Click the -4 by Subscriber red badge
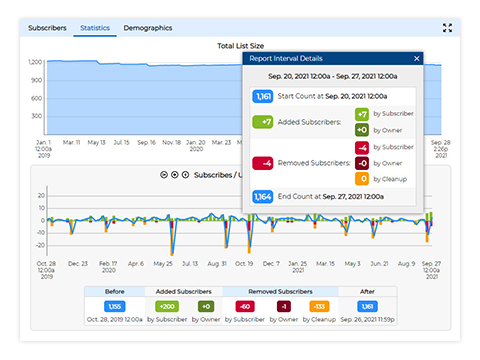 click(x=362, y=147)
